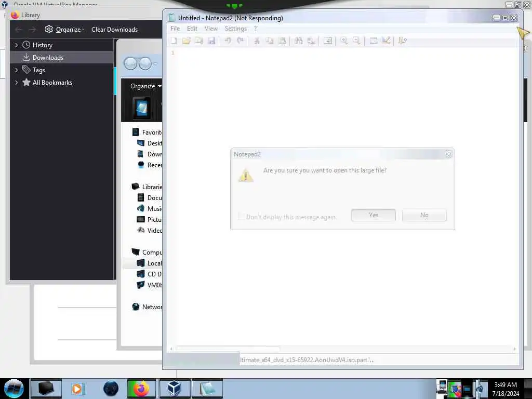Expand All Bookmarks in Library sidebar
532x399 pixels.
[16, 83]
